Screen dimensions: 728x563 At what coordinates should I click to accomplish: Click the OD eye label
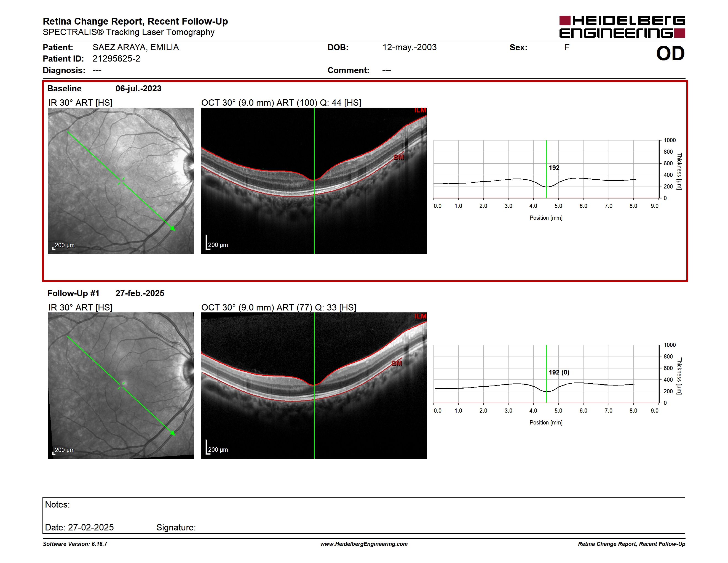(x=670, y=53)
